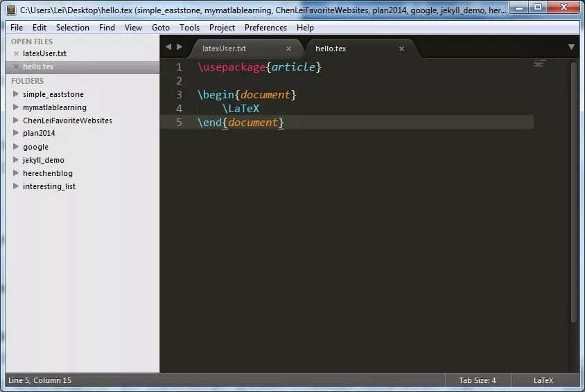Image resolution: width=585 pixels, height=392 pixels.
Task: Open the Selection menu
Action: tap(72, 28)
